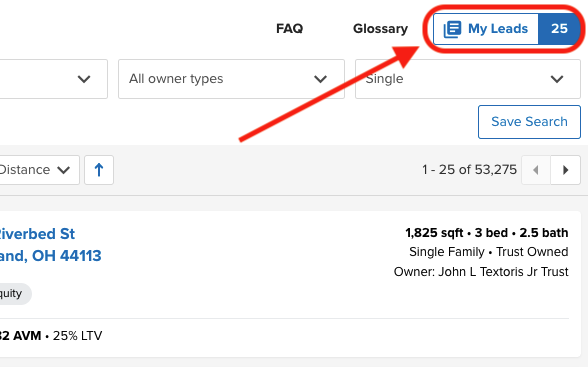Click the OH 44113 address line

point(50,256)
